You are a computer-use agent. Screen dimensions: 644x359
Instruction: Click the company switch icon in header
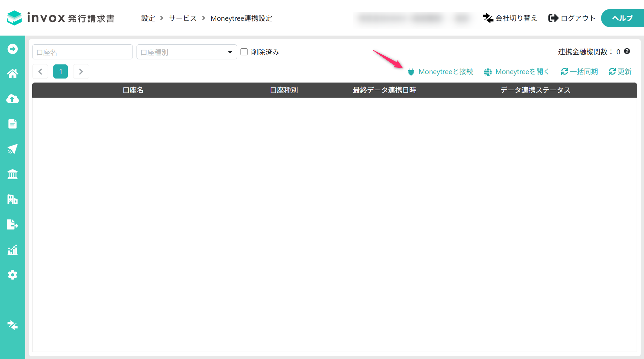click(x=488, y=18)
